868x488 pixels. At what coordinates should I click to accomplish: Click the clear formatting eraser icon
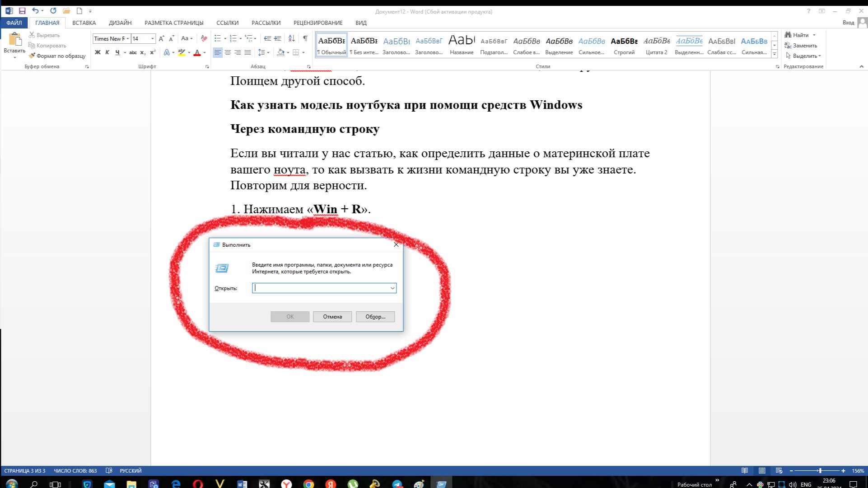pos(204,38)
